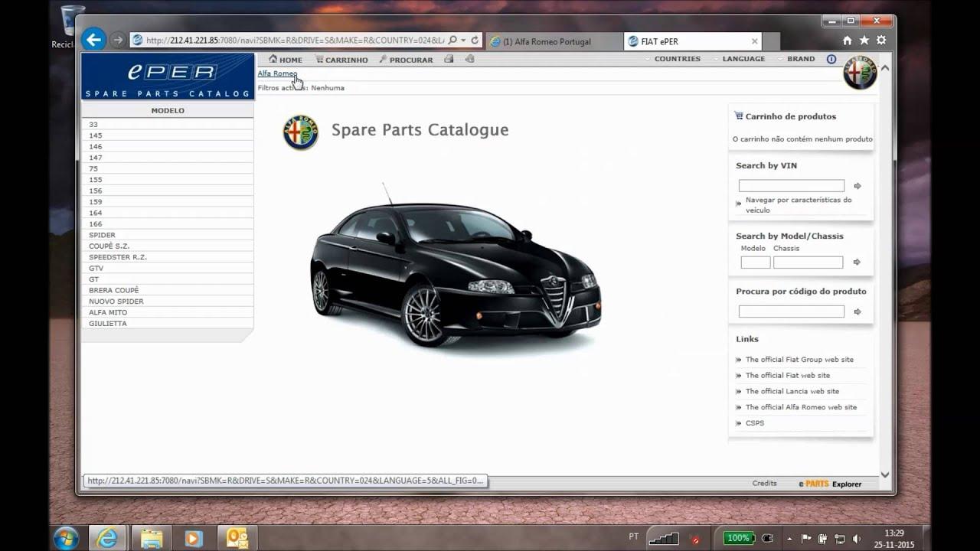Viewport: 980px width, 551px height.
Task: Open PROCURAR search
Action: 406,59
